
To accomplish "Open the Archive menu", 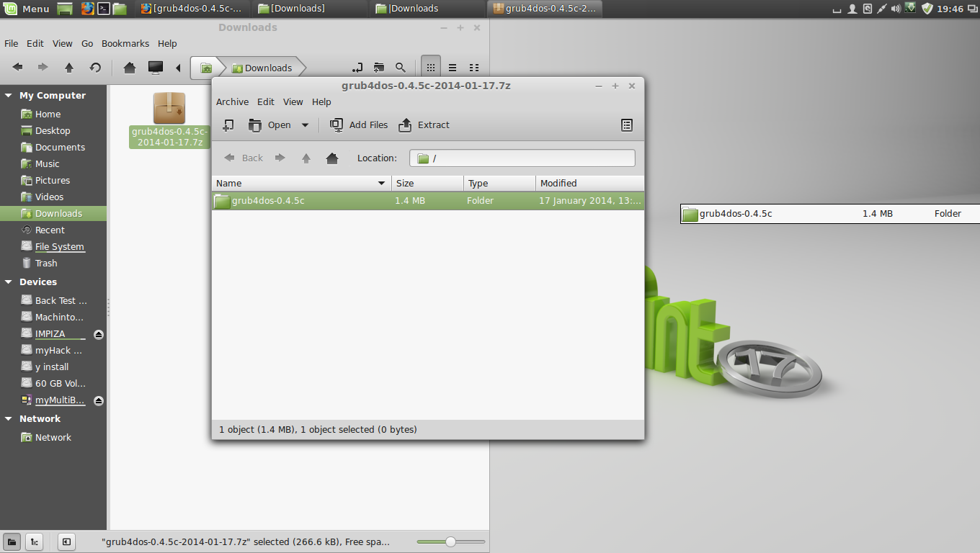I will (232, 102).
